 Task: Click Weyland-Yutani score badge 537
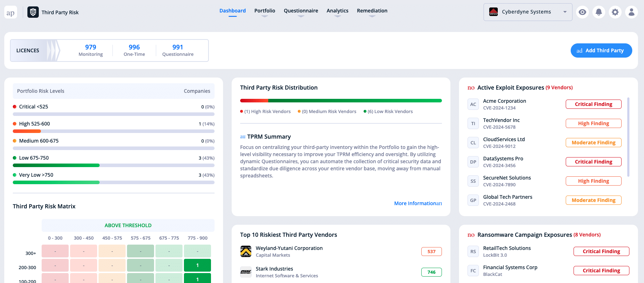tap(432, 251)
